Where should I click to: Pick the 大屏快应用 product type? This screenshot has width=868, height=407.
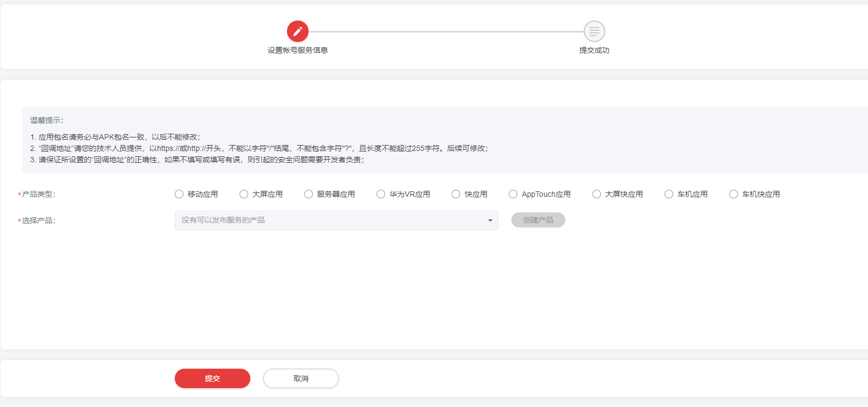[x=597, y=194]
